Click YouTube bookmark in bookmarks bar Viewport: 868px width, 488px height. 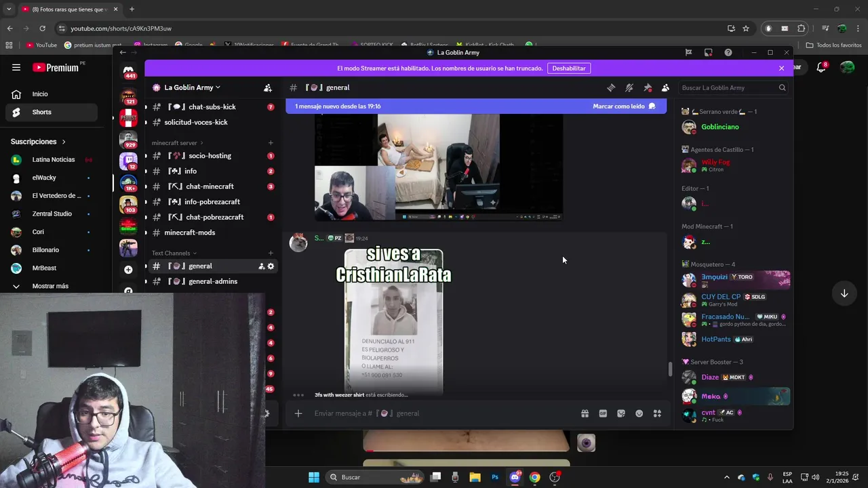click(41, 45)
